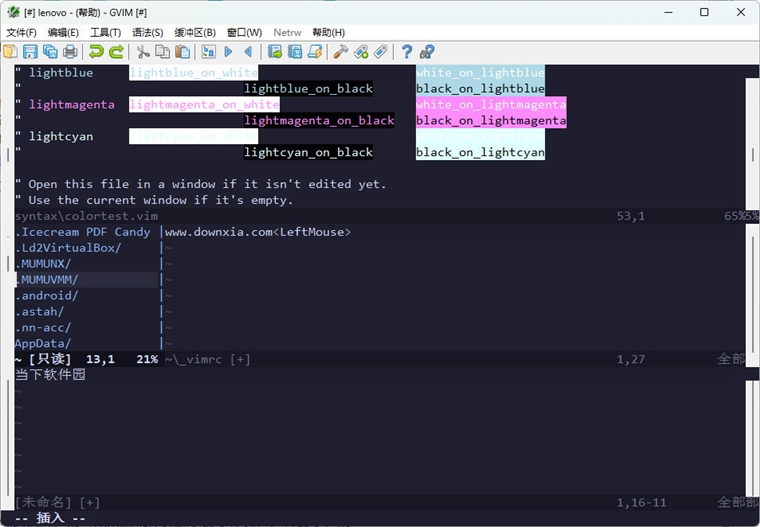760x527 pixels.
Task: Print using the printer toolbar icon
Action: 70,51
